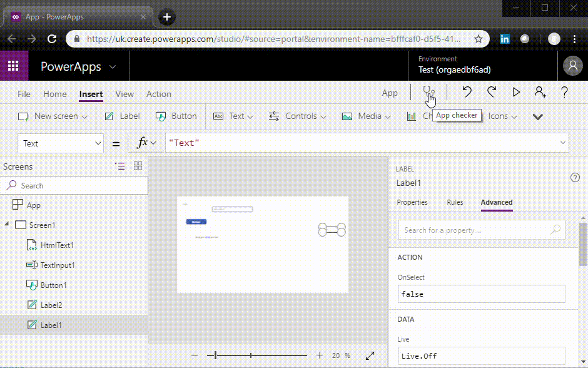
Task: Click the right pane scrollbar
Action: point(583,244)
